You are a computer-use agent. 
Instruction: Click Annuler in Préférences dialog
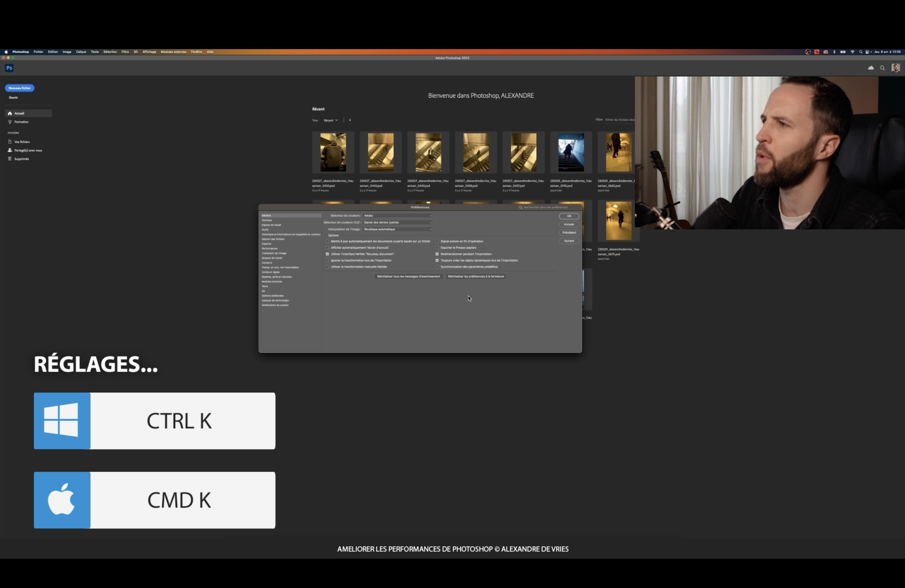pos(569,225)
